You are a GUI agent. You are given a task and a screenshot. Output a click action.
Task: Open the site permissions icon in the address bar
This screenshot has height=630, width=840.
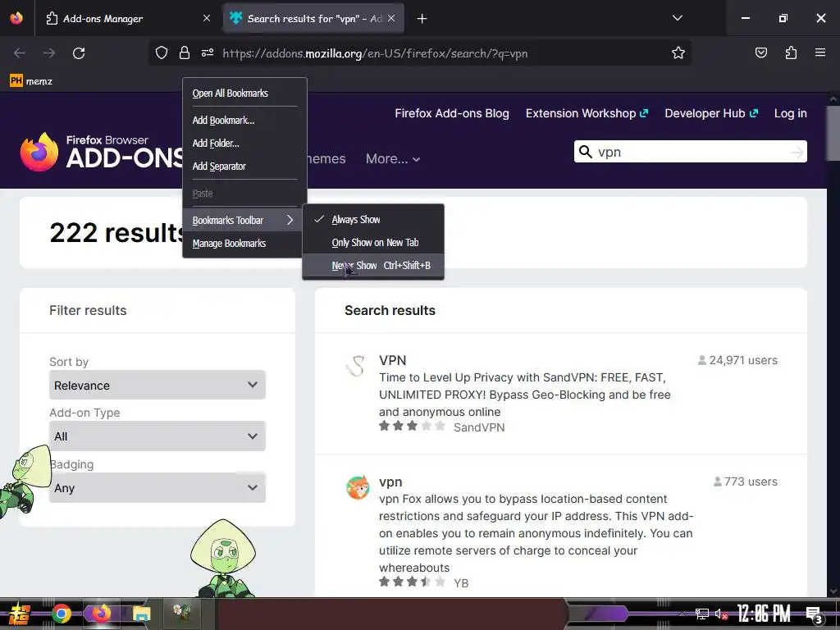(x=208, y=53)
